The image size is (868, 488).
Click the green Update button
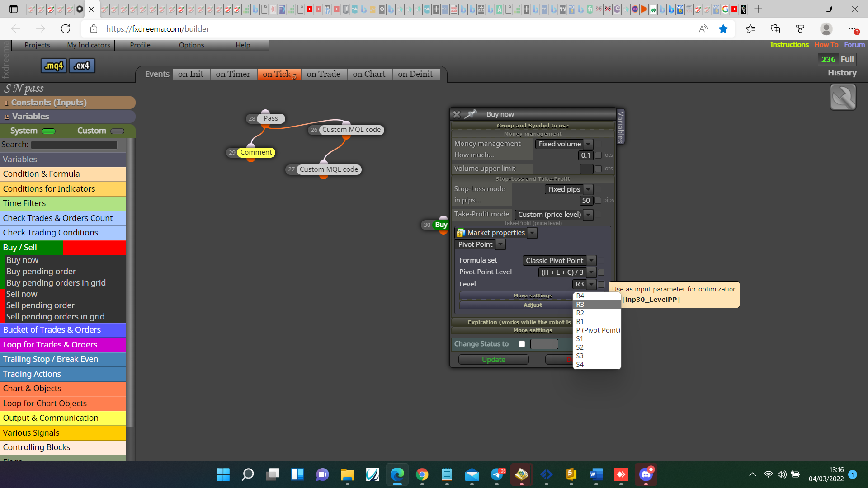(493, 360)
